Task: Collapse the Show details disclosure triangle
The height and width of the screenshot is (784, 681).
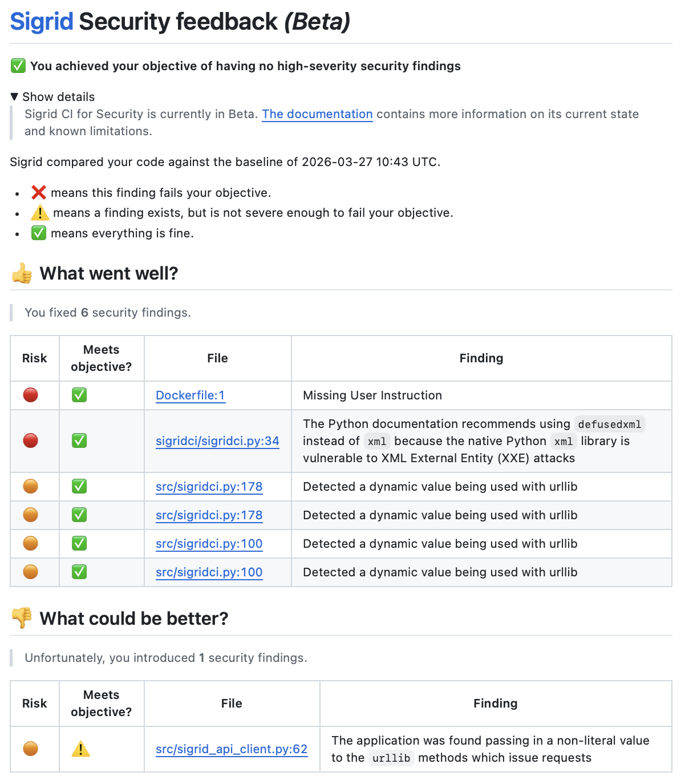Action: 15,96
